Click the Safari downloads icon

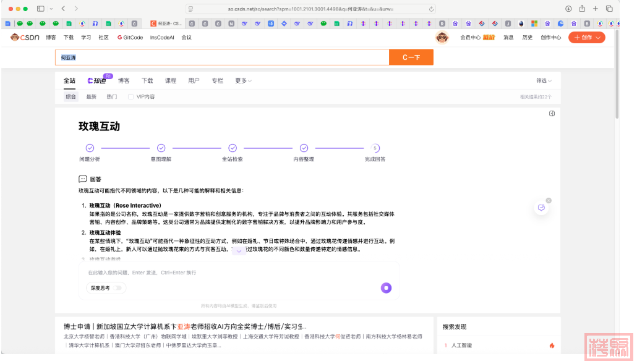(568, 9)
